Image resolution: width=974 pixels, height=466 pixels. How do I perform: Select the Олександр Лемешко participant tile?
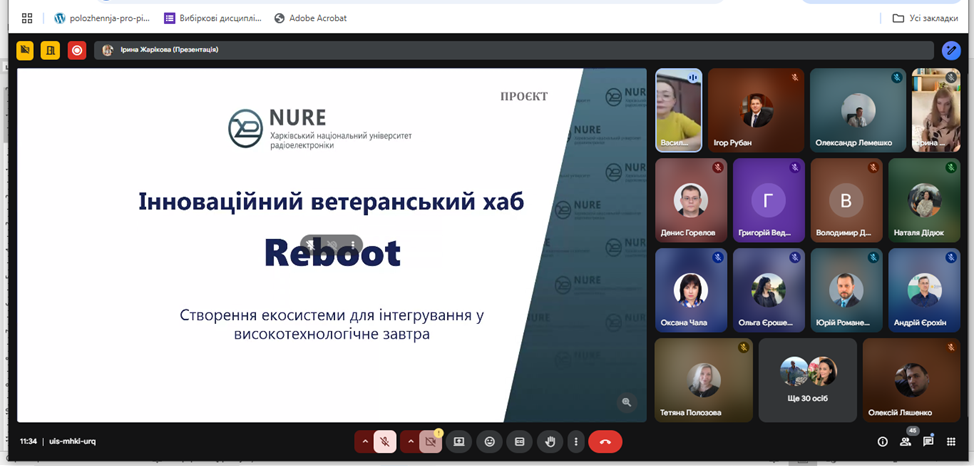[x=858, y=110]
